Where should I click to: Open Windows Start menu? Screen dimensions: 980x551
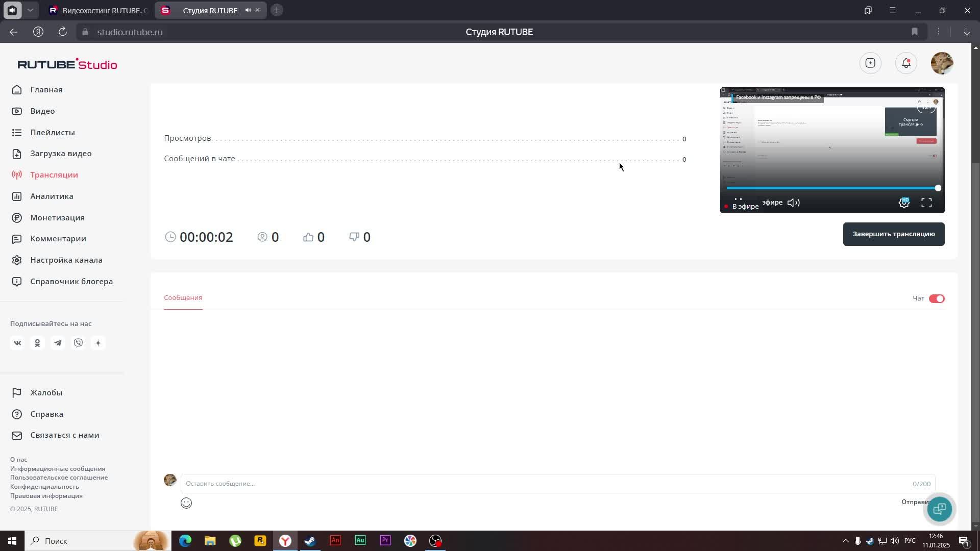coord(12,541)
